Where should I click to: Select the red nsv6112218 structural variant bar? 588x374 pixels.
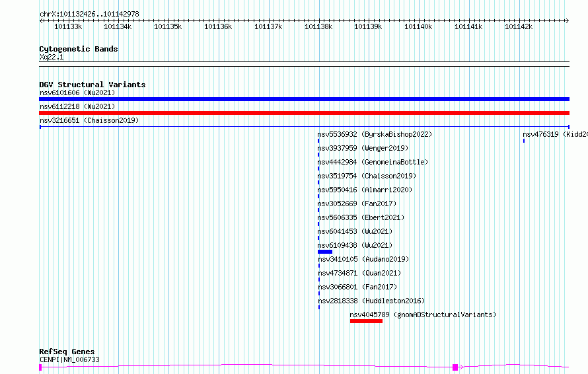tap(304, 113)
